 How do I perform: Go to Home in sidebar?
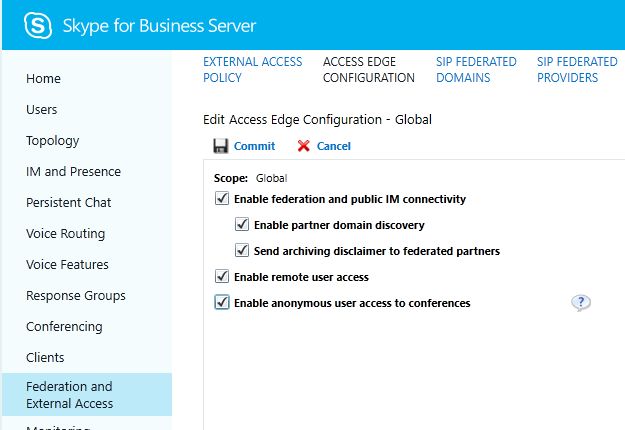pos(43,79)
